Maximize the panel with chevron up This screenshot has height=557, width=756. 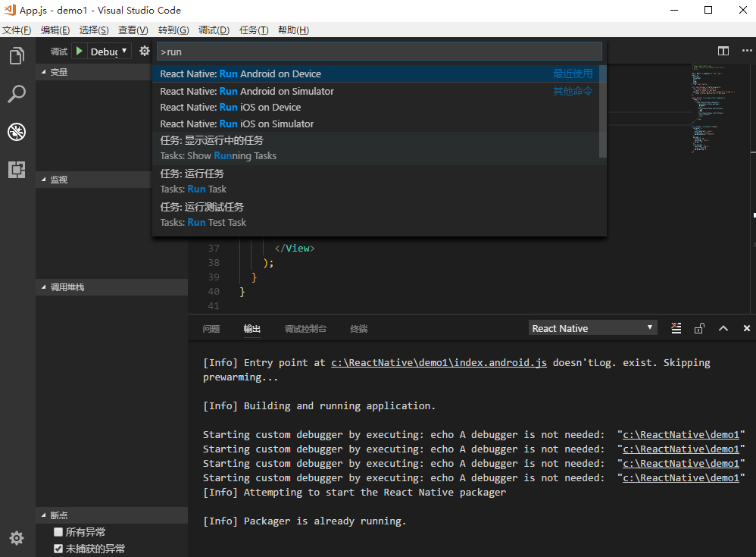click(723, 328)
